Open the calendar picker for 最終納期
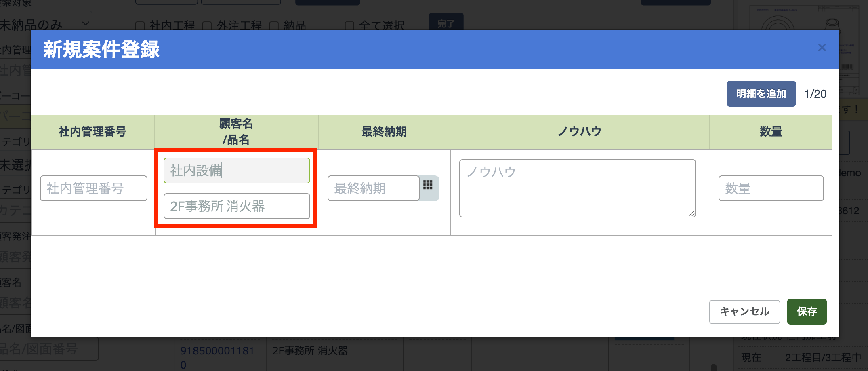 428,188
